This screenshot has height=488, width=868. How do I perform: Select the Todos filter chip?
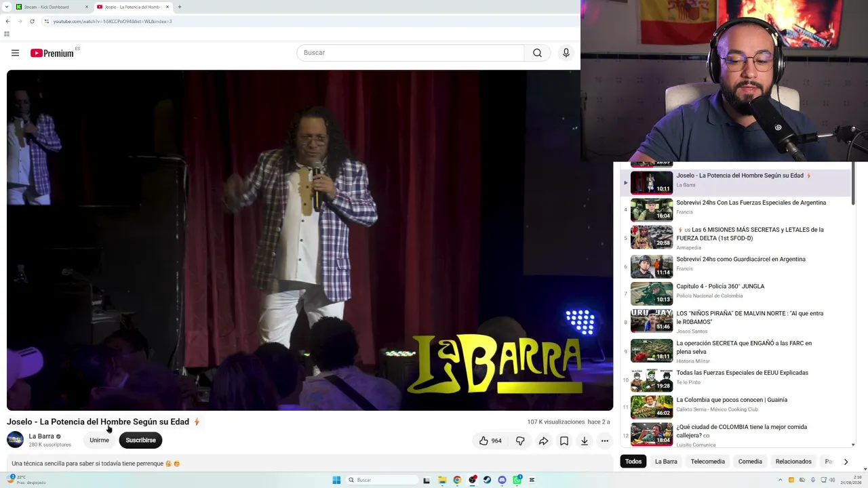click(x=633, y=462)
